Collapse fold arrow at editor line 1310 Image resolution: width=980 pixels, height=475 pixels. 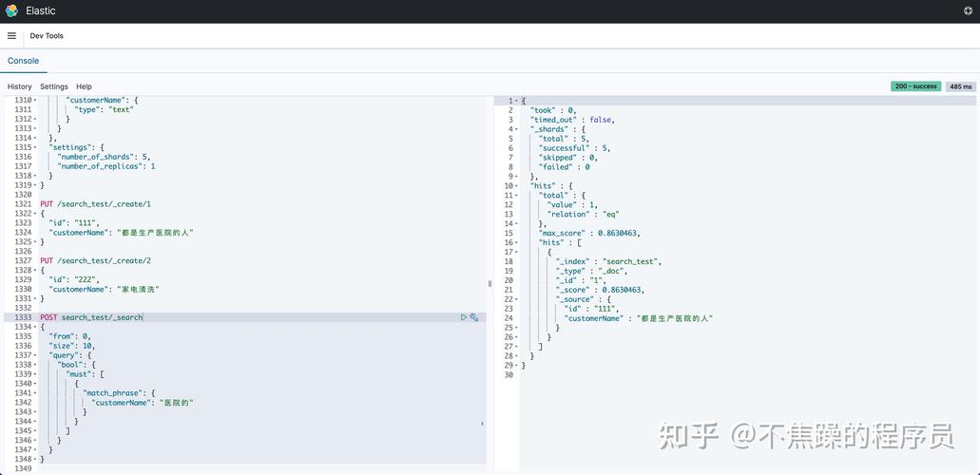point(35,100)
